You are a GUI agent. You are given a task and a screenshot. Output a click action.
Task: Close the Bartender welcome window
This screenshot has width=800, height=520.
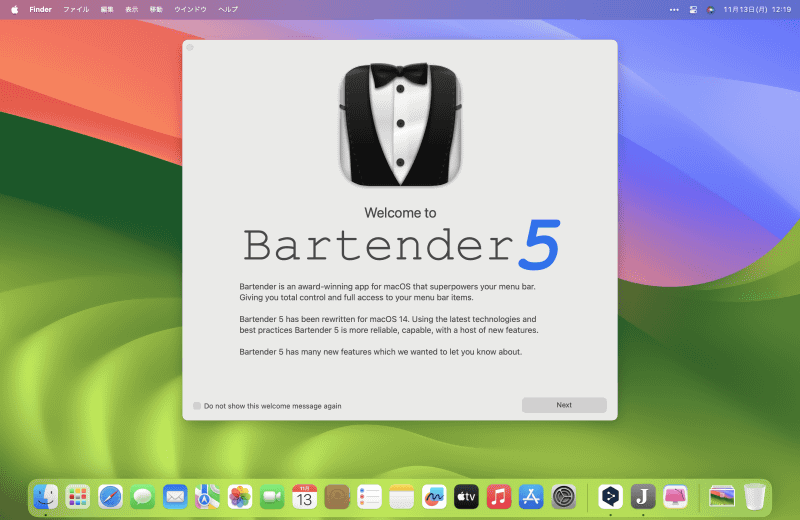[x=190, y=47]
